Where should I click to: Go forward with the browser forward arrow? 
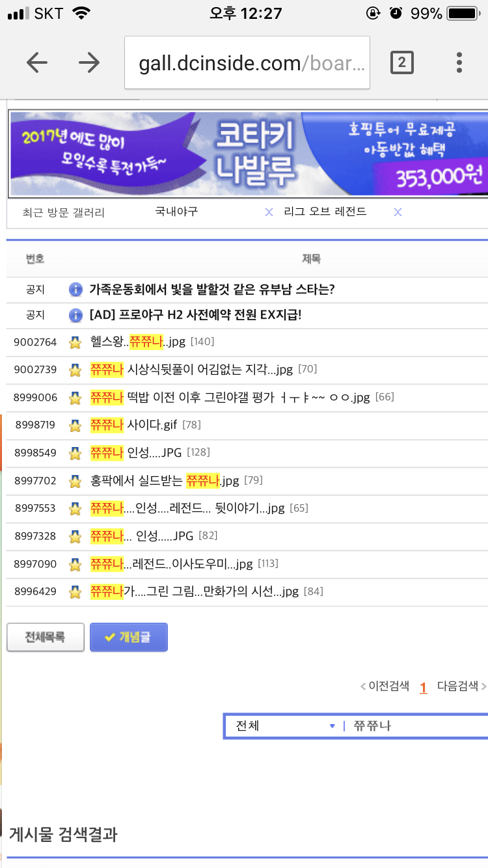tap(89, 62)
